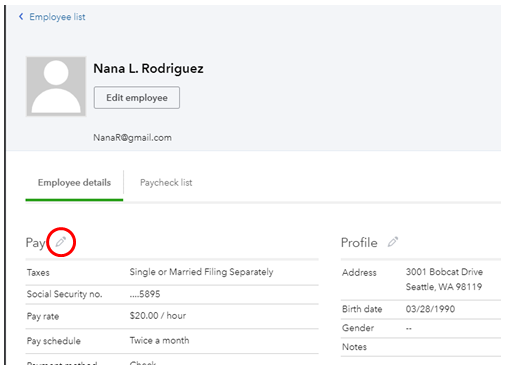Click the Address label in Profile
This screenshot has height=377, width=518.
point(359,272)
